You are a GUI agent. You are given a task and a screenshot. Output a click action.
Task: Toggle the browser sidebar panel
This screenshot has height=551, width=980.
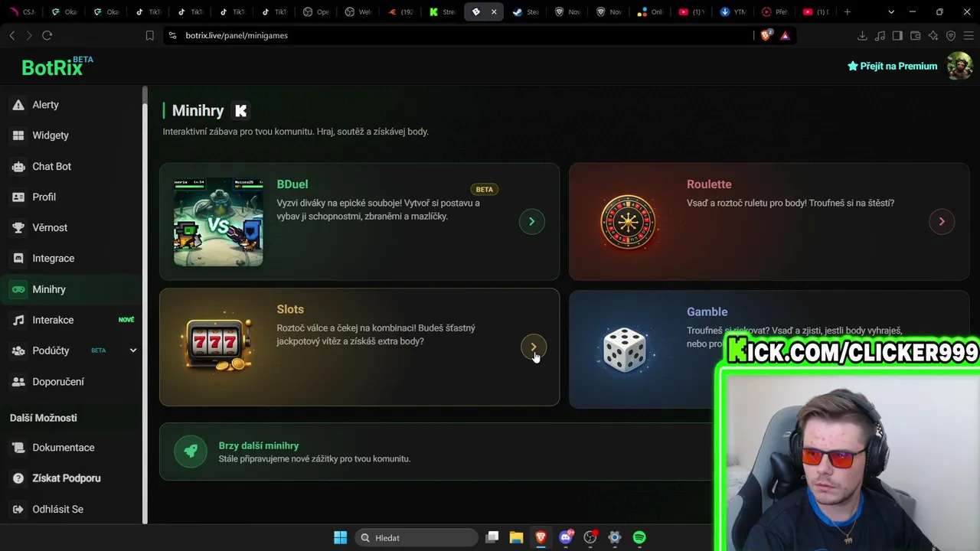pos(897,35)
